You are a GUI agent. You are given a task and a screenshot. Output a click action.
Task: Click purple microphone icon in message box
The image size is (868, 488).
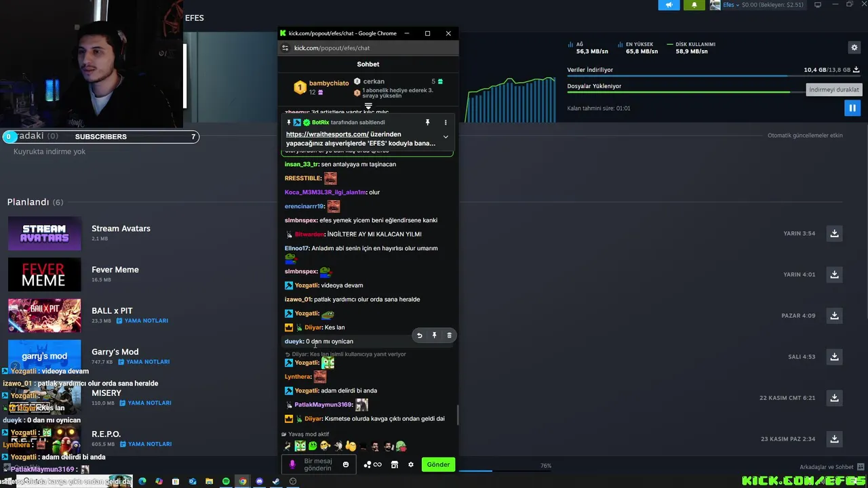tap(292, 464)
